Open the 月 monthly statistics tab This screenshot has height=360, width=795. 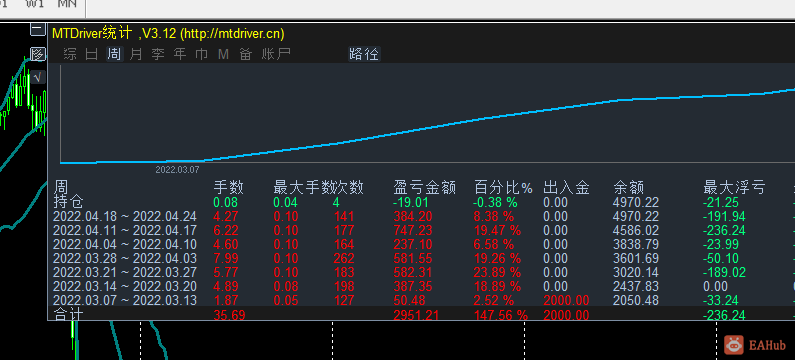pos(136,54)
